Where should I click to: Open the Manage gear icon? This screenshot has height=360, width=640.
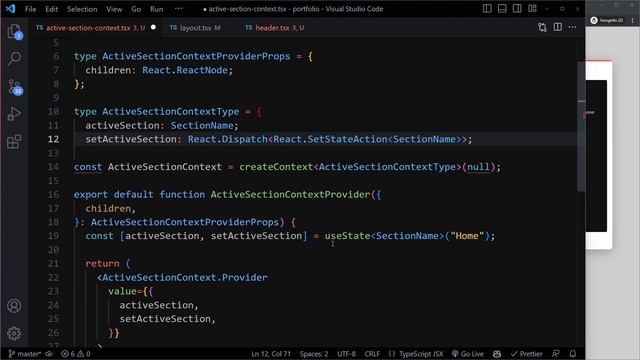[x=14, y=333]
